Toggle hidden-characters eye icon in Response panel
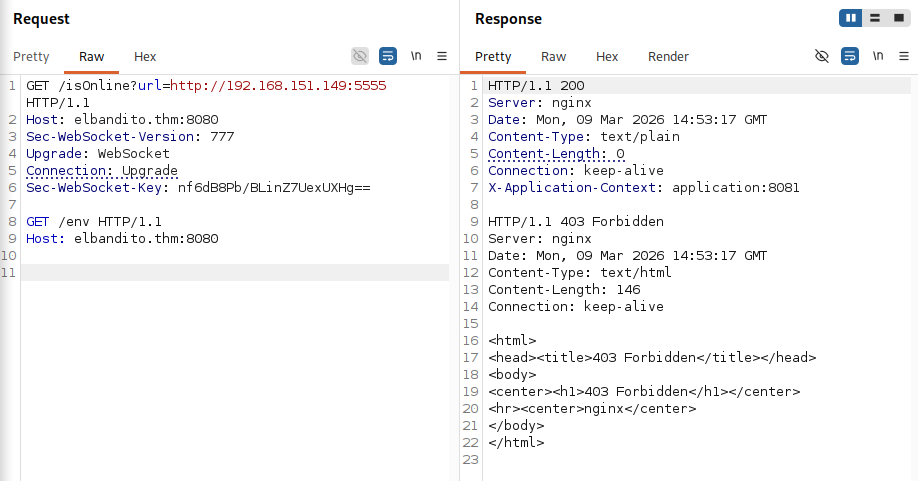The width and height of the screenshot is (918, 481). [x=822, y=56]
